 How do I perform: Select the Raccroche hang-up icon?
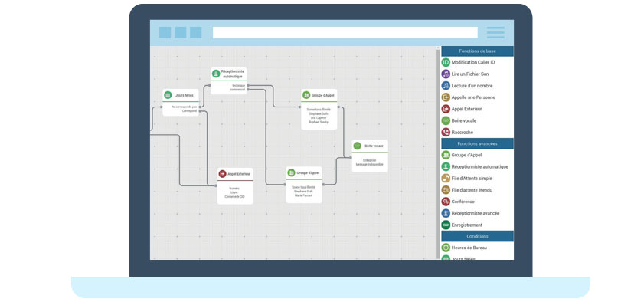(446, 132)
